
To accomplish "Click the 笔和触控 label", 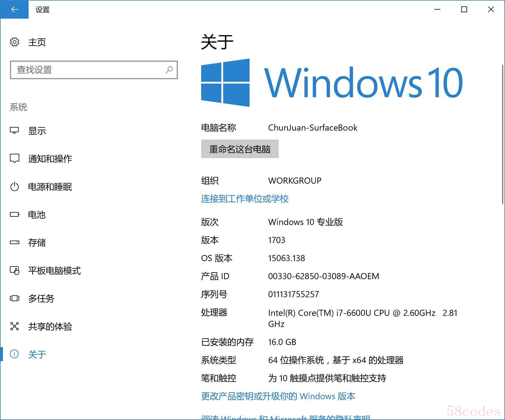I will point(218,378).
